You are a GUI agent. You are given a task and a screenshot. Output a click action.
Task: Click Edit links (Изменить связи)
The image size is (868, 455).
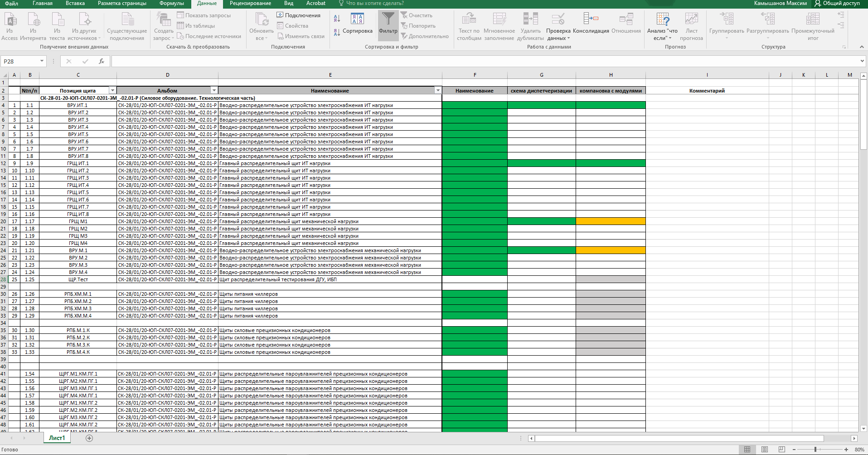[x=301, y=36]
